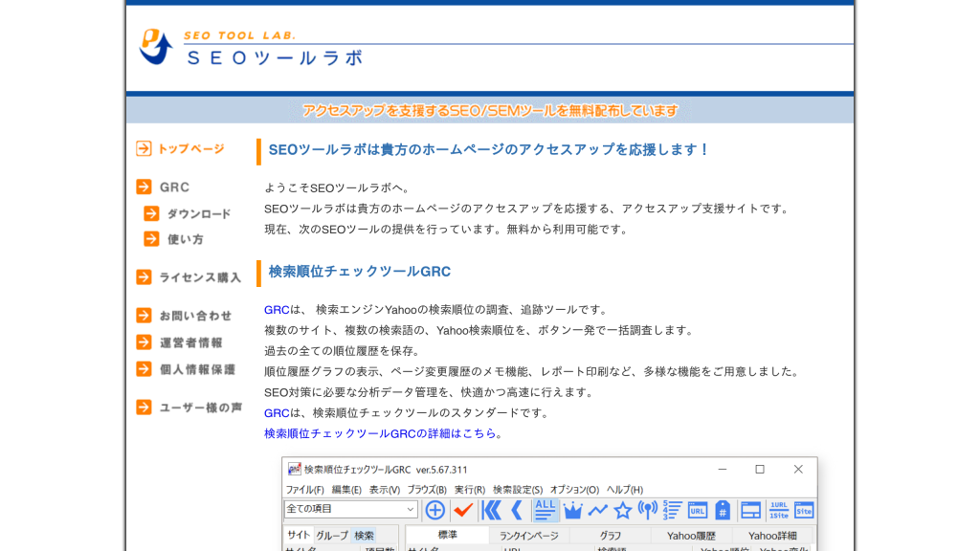Select the Yahoo詳細 tab
Image resolution: width=980 pixels, height=551 pixels.
[x=772, y=536]
